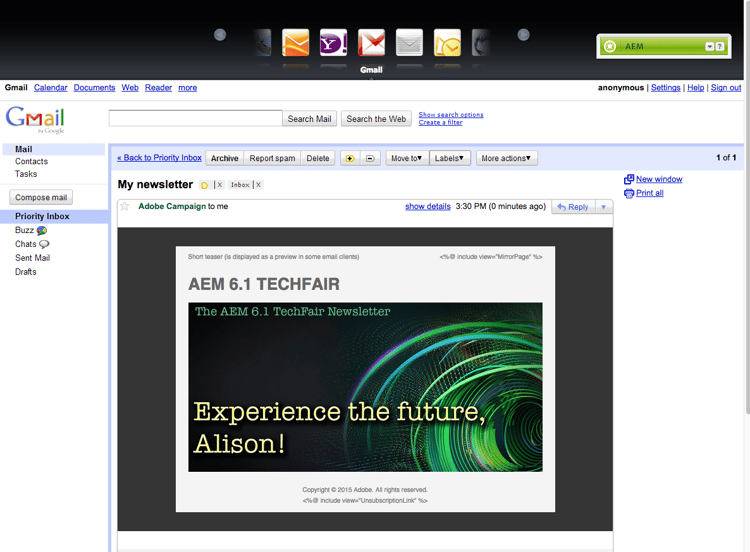Image resolution: width=750 pixels, height=552 pixels.
Task: Click the round AEM logo icon
Action: [610, 46]
